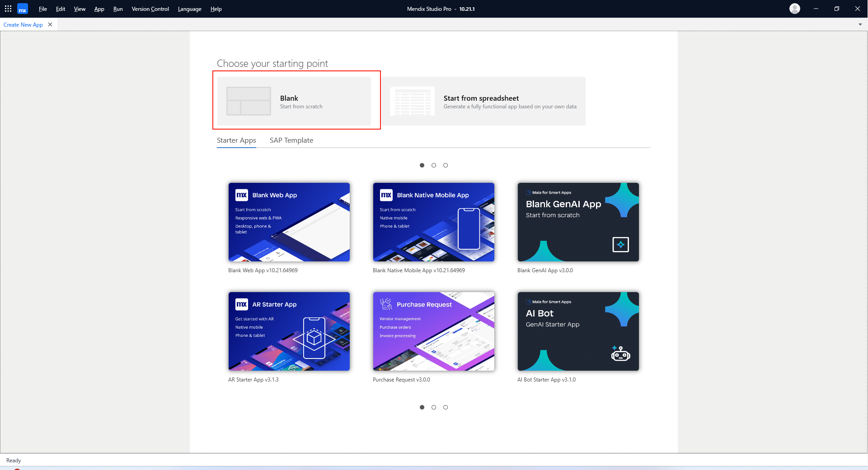Click 'Purchase Request v3.0.0' caption
The height and width of the screenshot is (470, 868).
coord(401,380)
